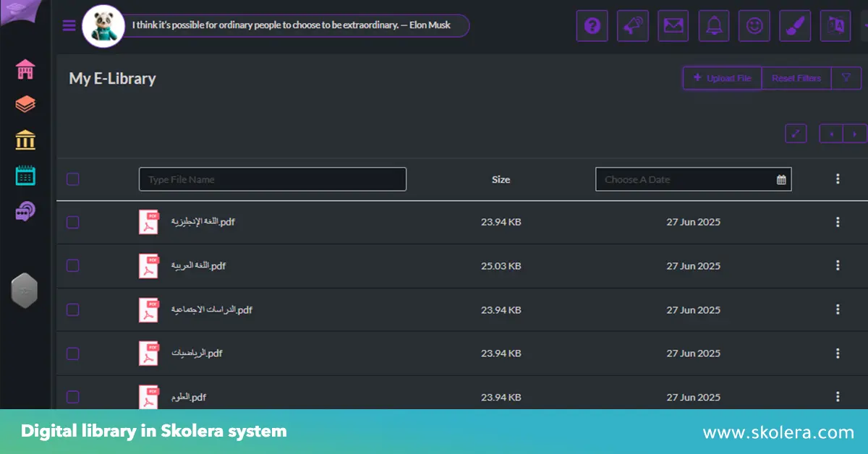
Task: Check notifications using the bell icon
Action: (713, 25)
